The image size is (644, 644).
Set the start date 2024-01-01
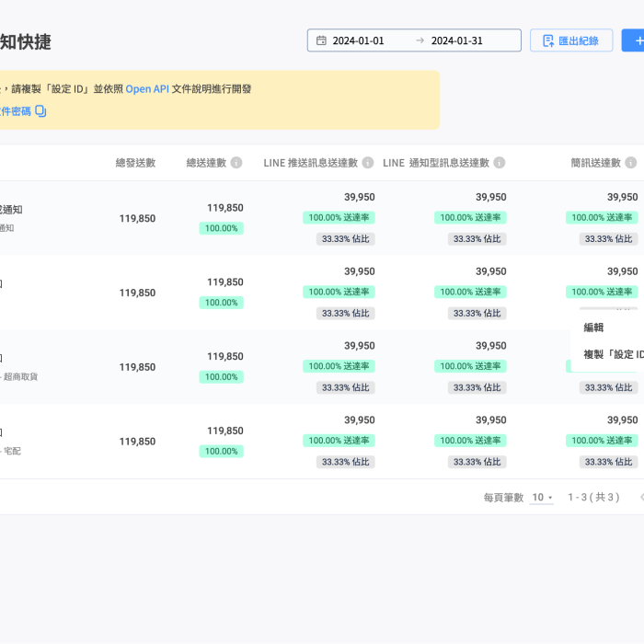(x=358, y=40)
